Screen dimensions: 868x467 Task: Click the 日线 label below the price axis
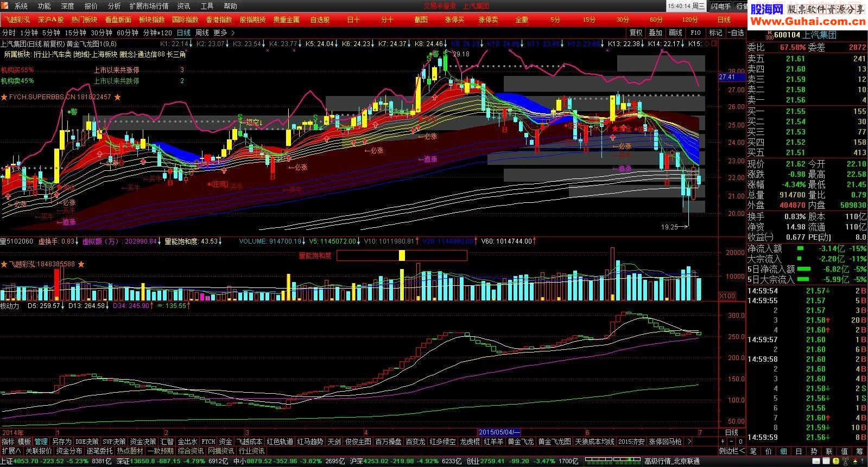[731, 432]
